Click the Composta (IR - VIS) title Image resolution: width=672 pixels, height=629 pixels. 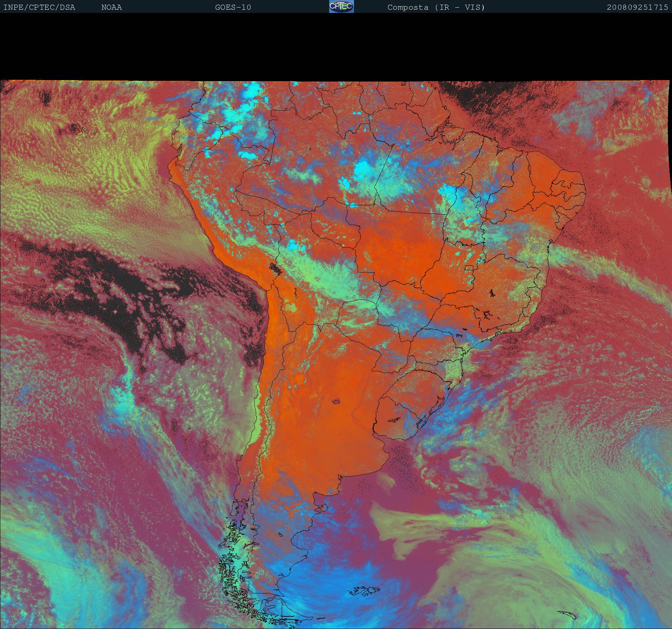436,7
